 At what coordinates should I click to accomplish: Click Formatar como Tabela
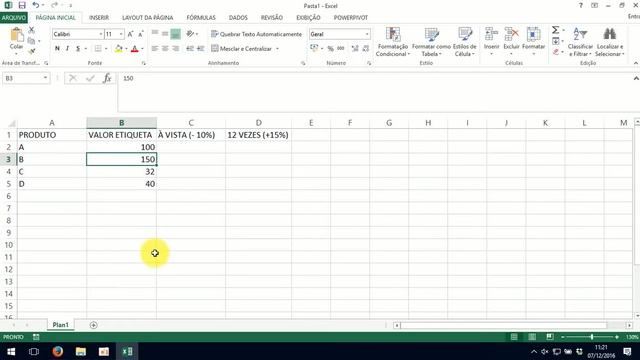tap(431, 42)
